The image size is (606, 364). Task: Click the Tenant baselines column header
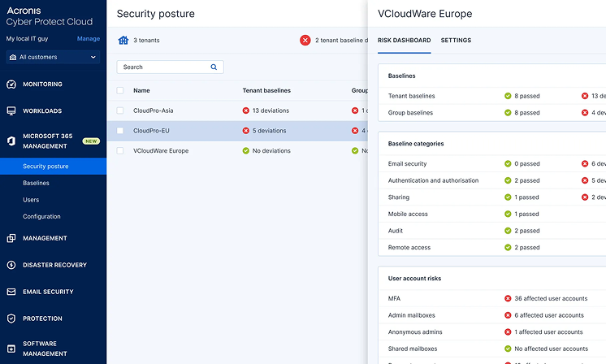pyautogui.click(x=266, y=90)
